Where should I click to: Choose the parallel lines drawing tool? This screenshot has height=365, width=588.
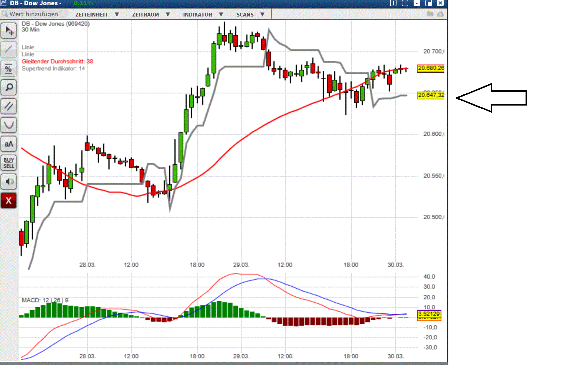point(9,106)
